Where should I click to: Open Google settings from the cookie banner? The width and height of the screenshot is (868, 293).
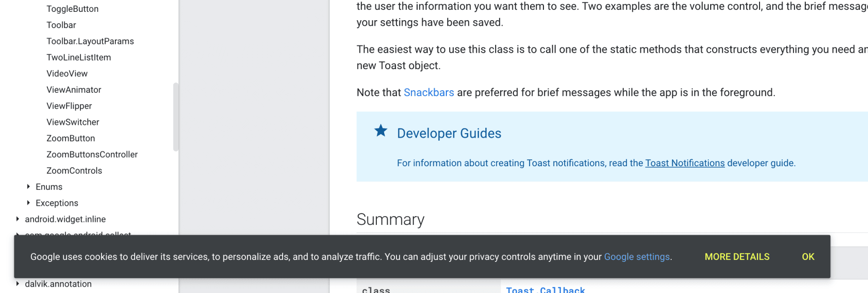pyautogui.click(x=636, y=256)
